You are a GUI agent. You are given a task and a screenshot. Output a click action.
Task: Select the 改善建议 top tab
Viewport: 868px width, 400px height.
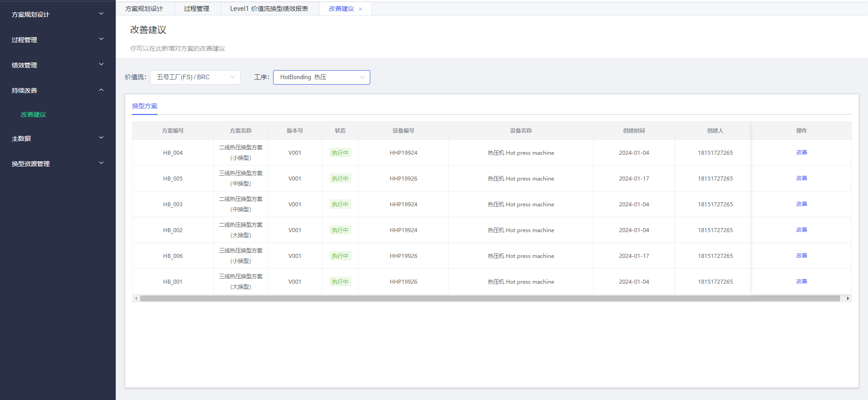[x=341, y=9]
